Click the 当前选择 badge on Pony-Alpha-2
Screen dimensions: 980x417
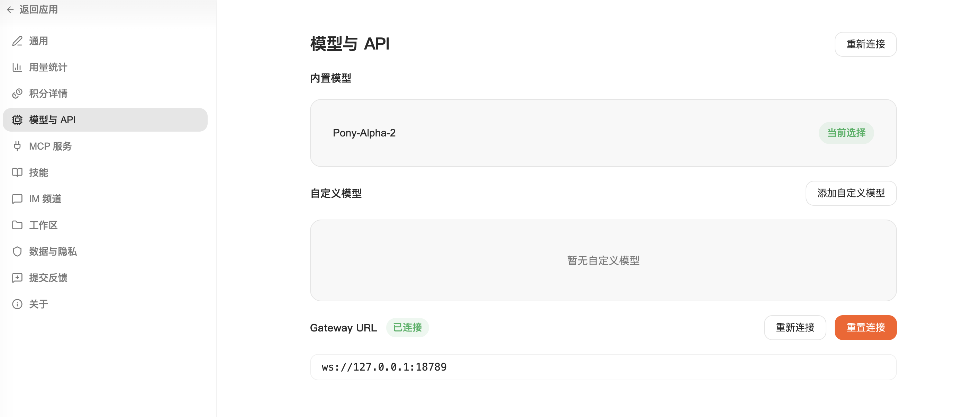click(x=846, y=133)
